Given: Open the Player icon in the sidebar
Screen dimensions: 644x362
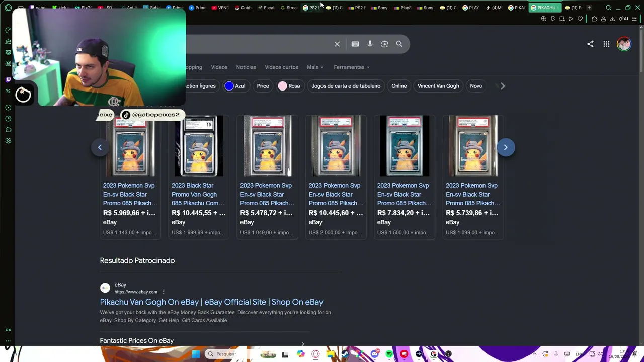Looking at the screenshot, I should click(8, 107).
